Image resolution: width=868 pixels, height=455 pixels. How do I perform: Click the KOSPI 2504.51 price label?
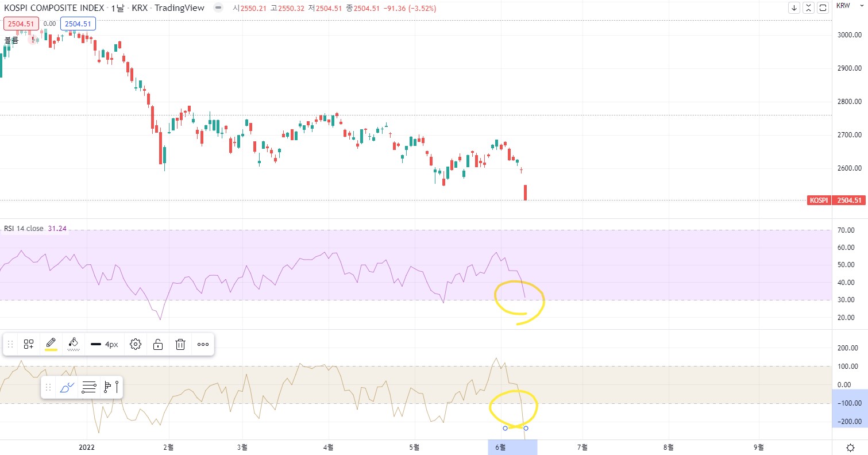point(836,200)
